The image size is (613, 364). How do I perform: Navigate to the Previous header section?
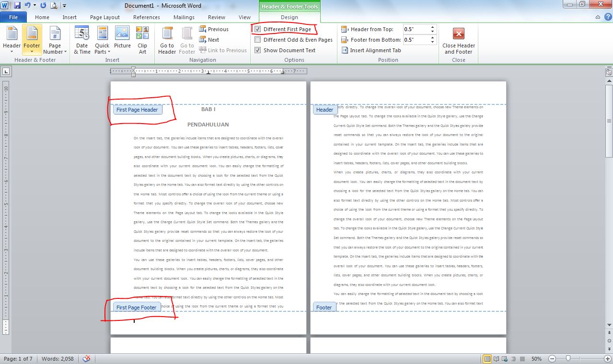[213, 29]
